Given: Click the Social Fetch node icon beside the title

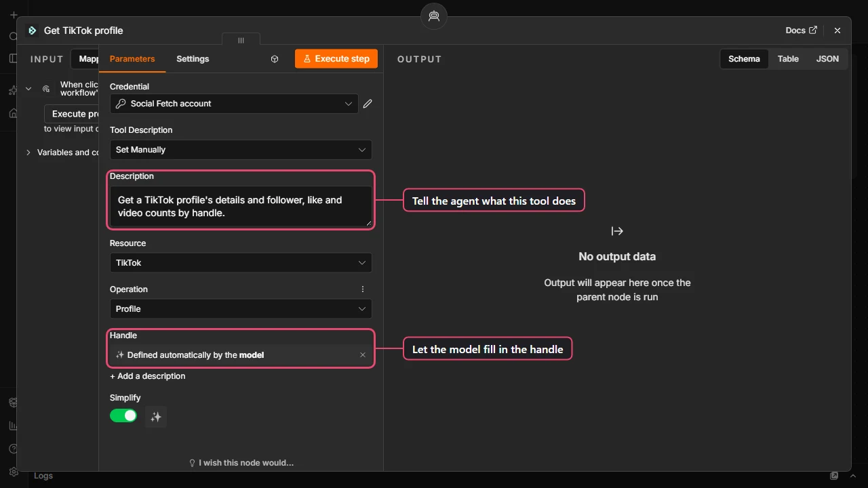Looking at the screenshot, I should [x=32, y=30].
